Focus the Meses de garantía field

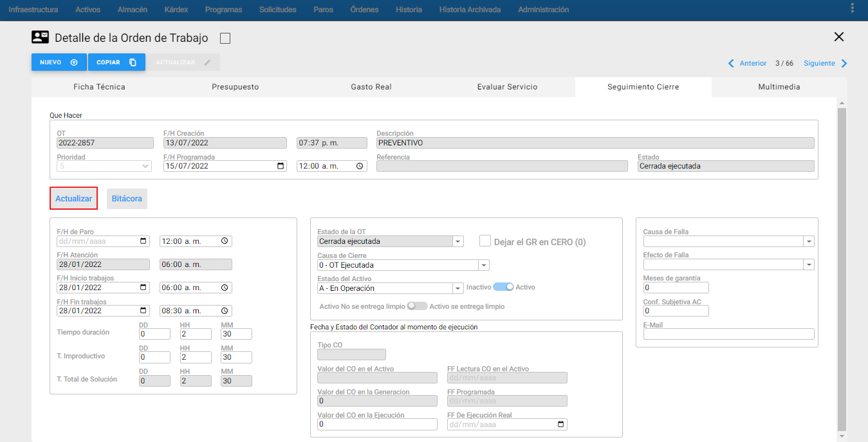click(676, 288)
